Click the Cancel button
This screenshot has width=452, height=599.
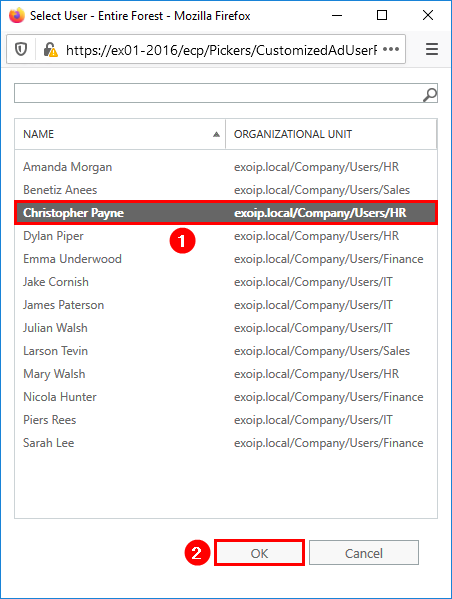tap(364, 553)
